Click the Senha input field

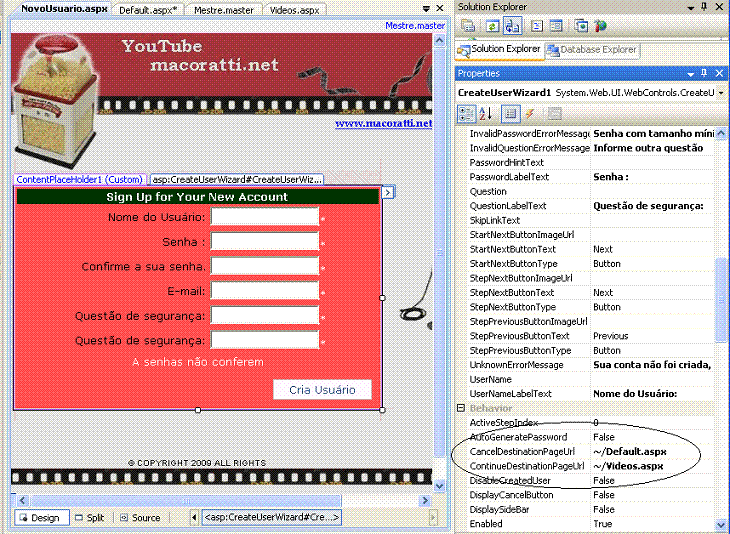coord(264,241)
